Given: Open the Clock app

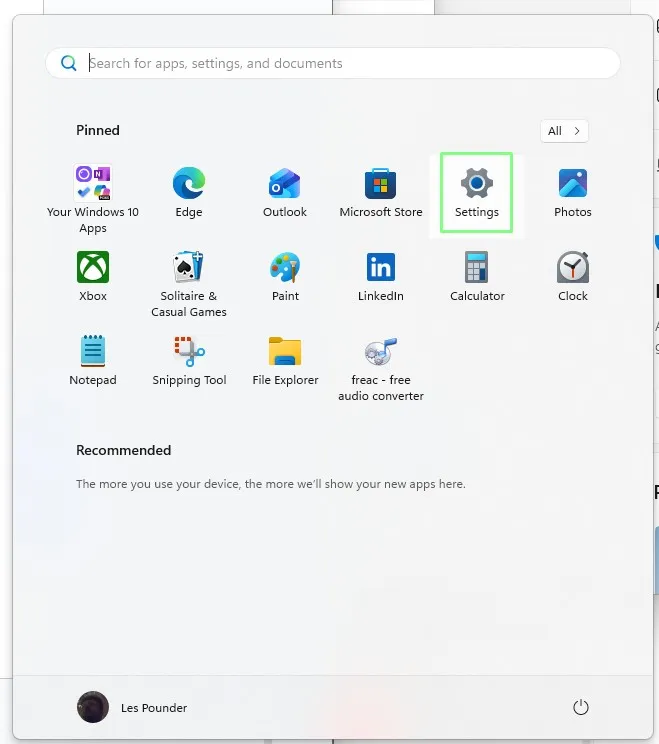Looking at the screenshot, I should 573,276.
